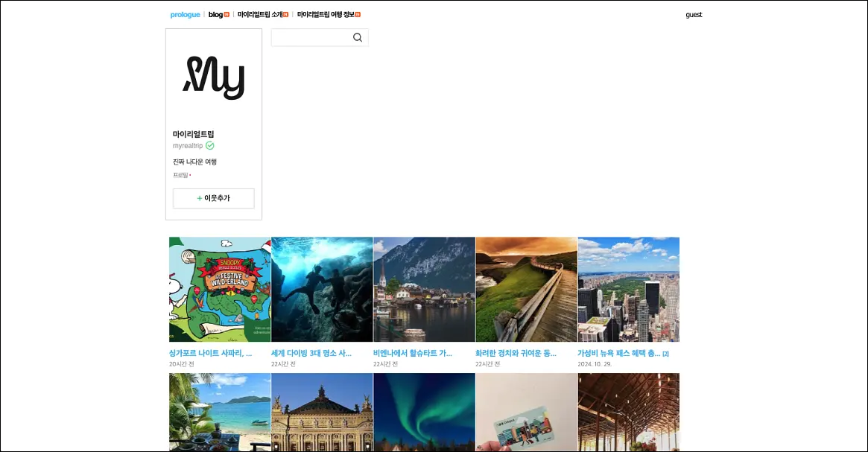Click the 프로필 link
Image resolution: width=868 pixels, height=452 pixels.
pos(180,175)
